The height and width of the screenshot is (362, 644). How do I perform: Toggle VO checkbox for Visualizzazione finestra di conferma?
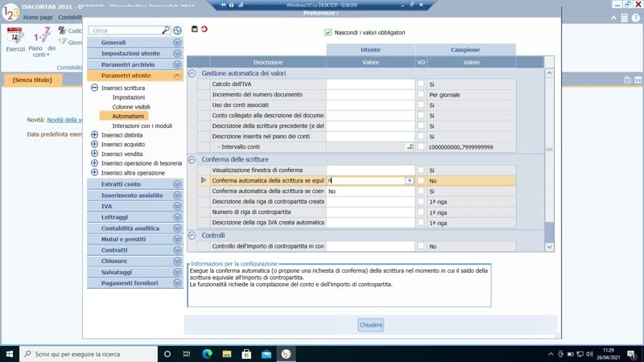(x=420, y=170)
